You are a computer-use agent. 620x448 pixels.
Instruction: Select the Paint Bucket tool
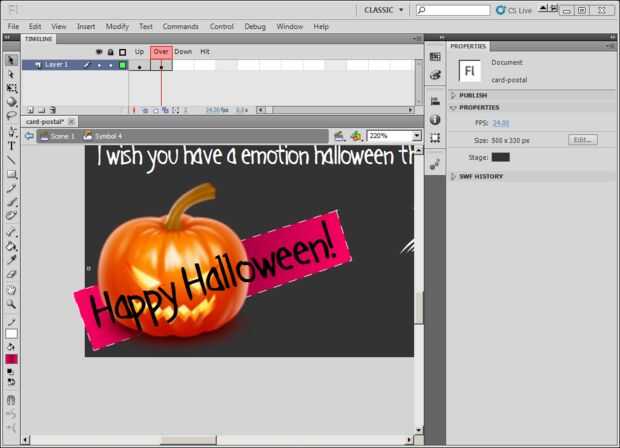[11, 246]
